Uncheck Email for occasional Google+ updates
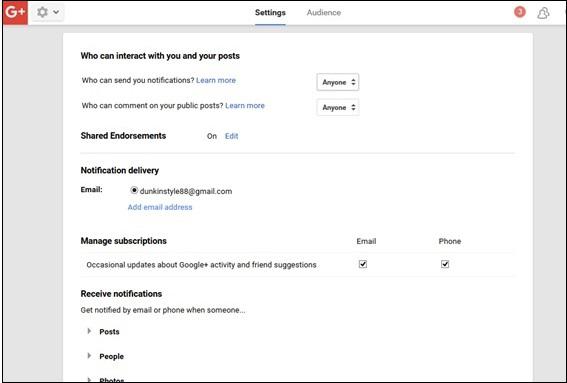Image resolution: width=567 pixels, height=383 pixels. (363, 264)
